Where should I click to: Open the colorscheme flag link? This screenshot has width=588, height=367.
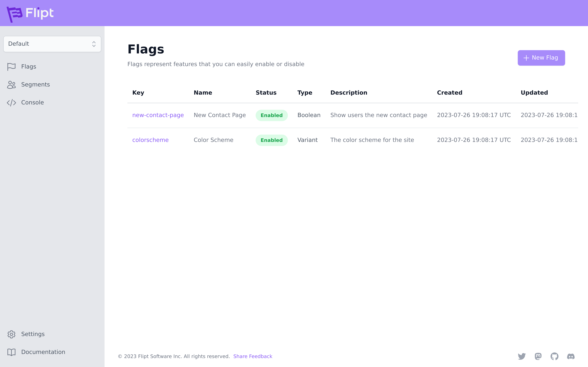pyautogui.click(x=150, y=140)
